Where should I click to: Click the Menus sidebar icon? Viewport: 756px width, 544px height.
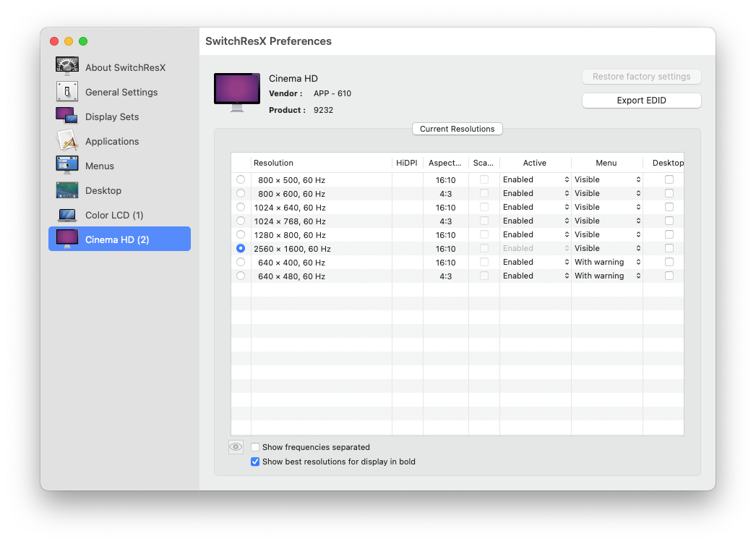67,165
